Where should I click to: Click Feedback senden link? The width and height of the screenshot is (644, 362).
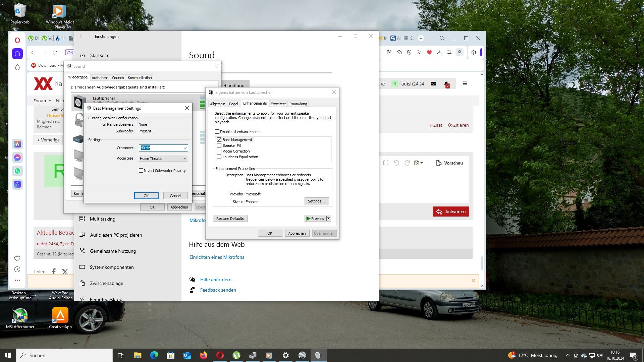(x=218, y=290)
